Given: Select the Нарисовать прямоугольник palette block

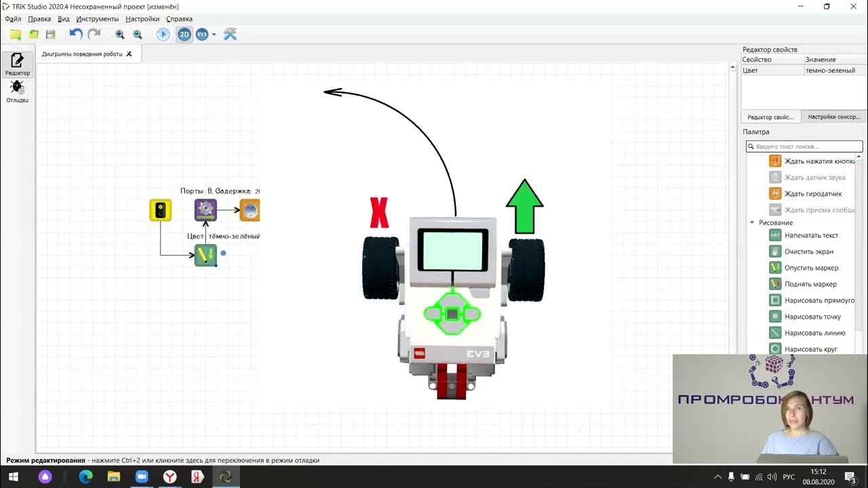Looking at the screenshot, I should tap(812, 300).
